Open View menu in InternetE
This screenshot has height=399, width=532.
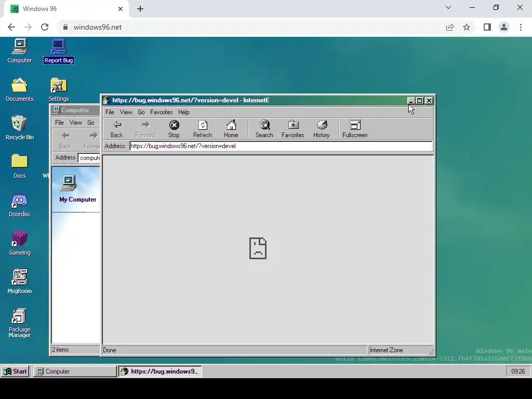click(x=126, y=112)
